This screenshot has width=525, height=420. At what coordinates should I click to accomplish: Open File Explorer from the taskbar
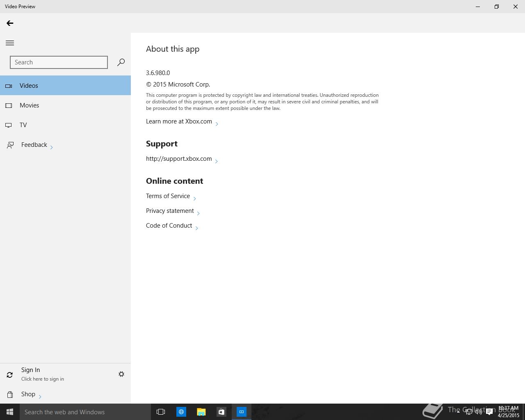tap(201, 412)
